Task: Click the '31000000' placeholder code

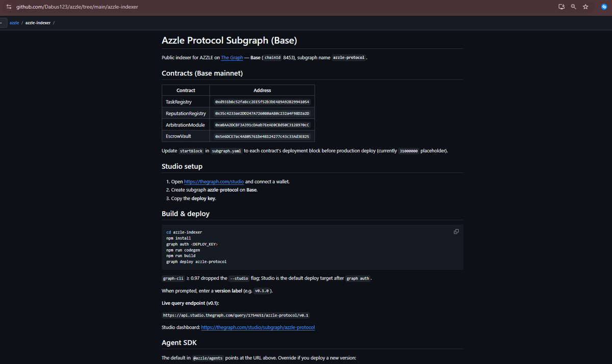Action: [x=408, y=151]
